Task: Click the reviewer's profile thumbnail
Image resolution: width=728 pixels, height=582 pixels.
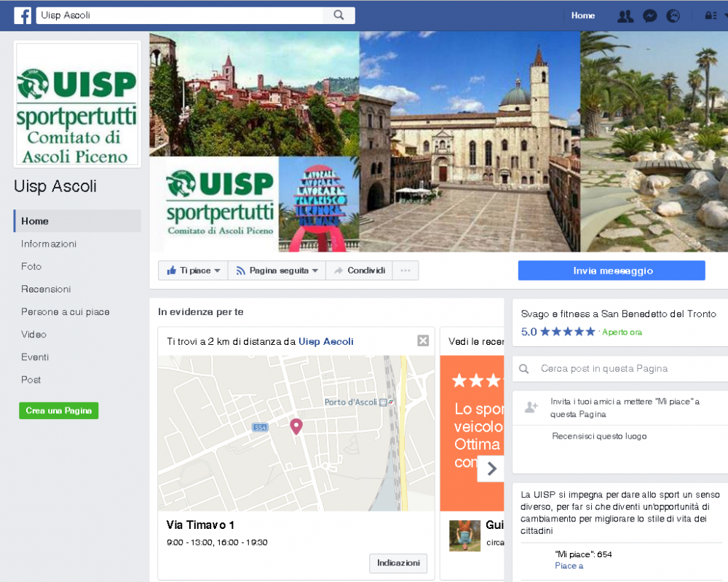Action: click(x=464, y=535)
